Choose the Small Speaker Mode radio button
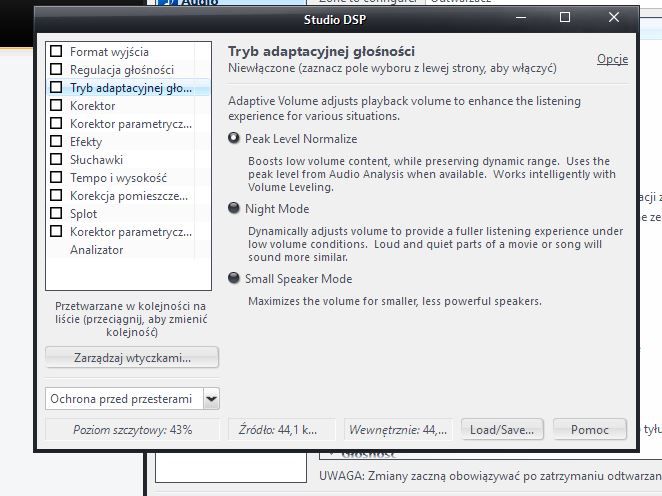This screenshot has height=496, width=662. [233, 278]
